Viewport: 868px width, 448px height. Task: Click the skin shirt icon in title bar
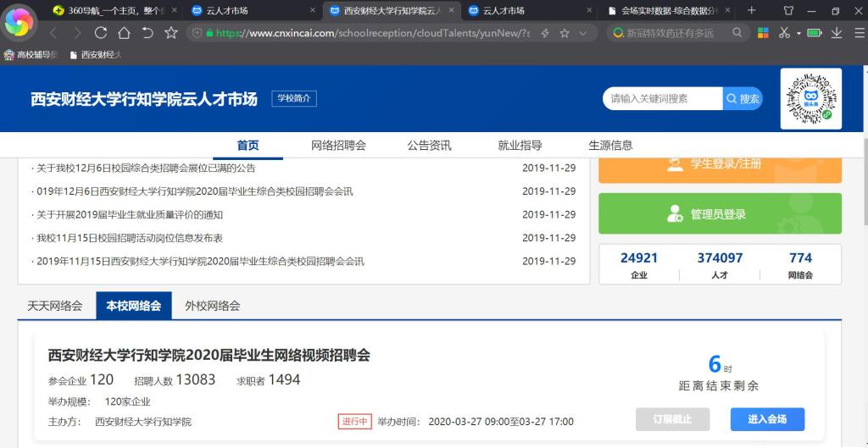[x=788, y=10]
